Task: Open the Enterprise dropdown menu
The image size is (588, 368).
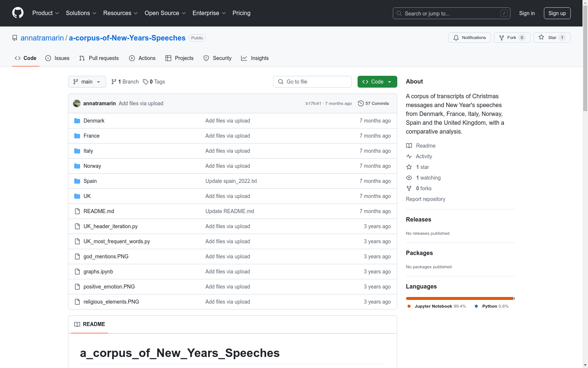Action: pyautogui.click(x=209, y=13)
